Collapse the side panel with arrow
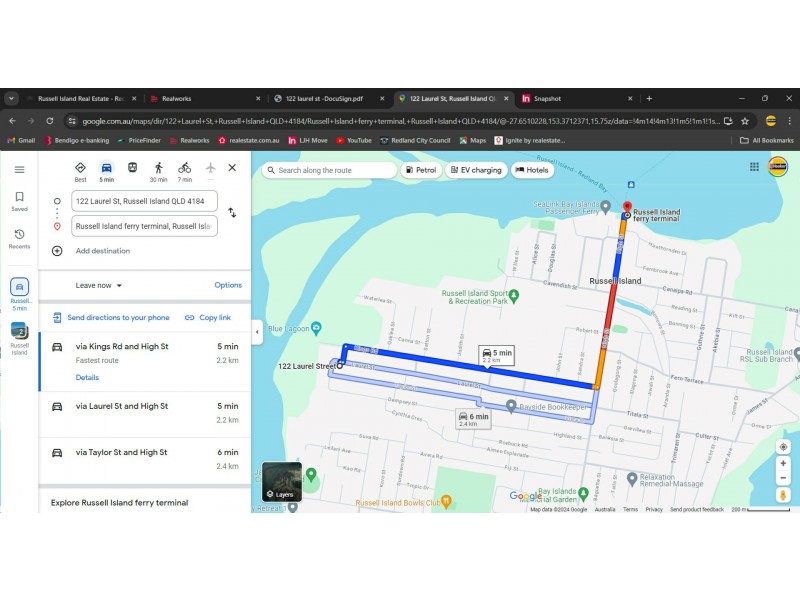800x600 pixels. click(257, 331)
